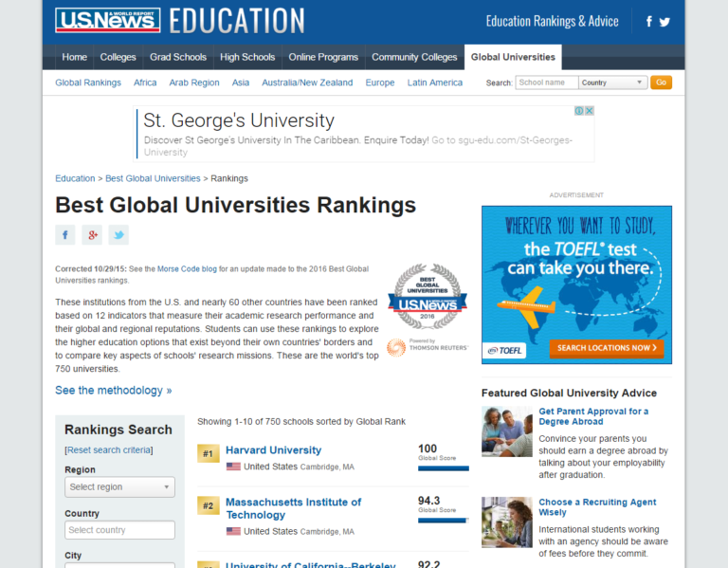728x568 pixels.
Task: Open See the methodology link
Action: coord(114,390)
